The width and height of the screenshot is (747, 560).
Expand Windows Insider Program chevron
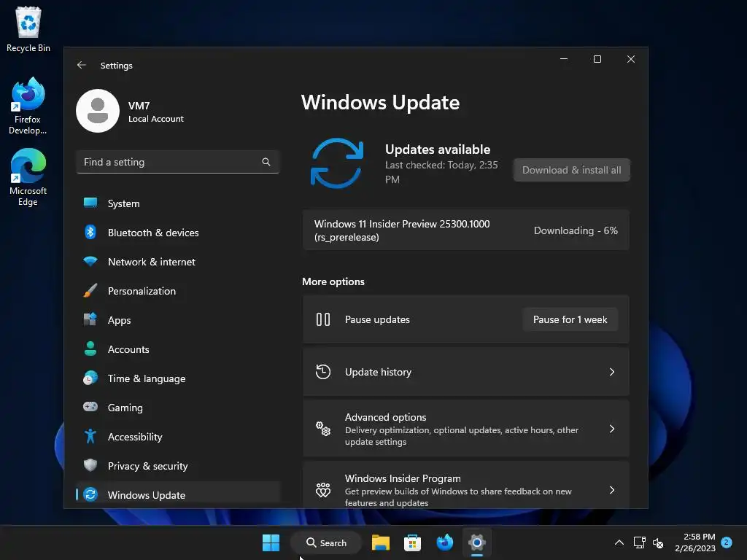(612, 490)
